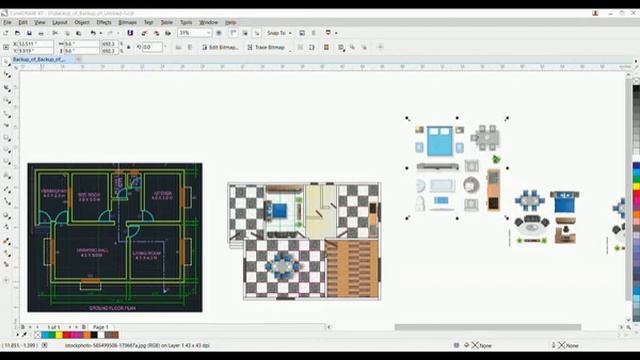640x360 pixels.
Task: Select the Polygon tool in toolbox
Action: click(x=7, y=162)
